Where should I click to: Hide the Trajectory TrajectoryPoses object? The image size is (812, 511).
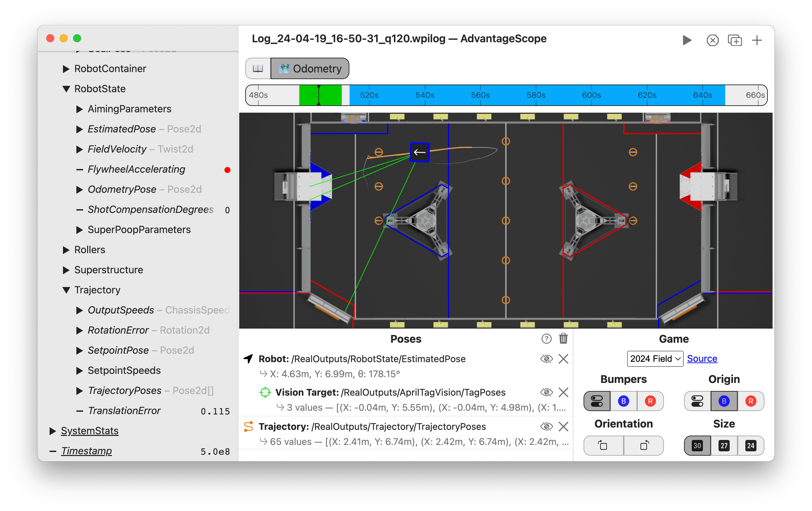pyautogui.click(x=546, y=427)
